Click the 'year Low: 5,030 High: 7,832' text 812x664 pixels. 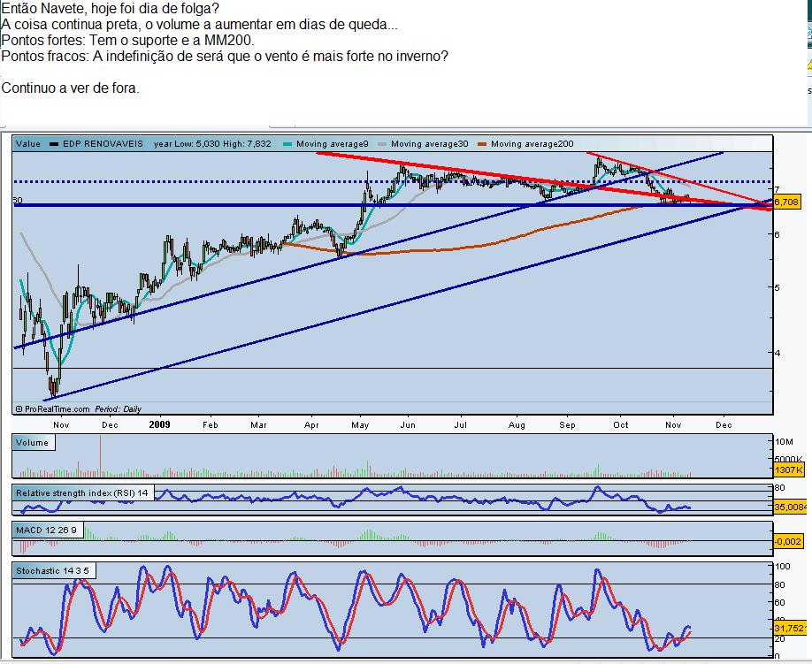pos(212,144)
